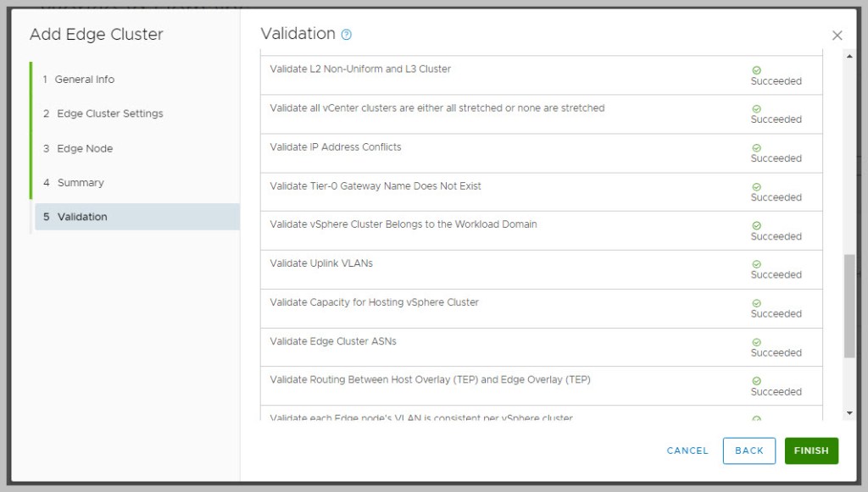Click success icon for Validate Edge Cluster ASNs
Viewport: 868px width, 492px height.
point(756,342)
